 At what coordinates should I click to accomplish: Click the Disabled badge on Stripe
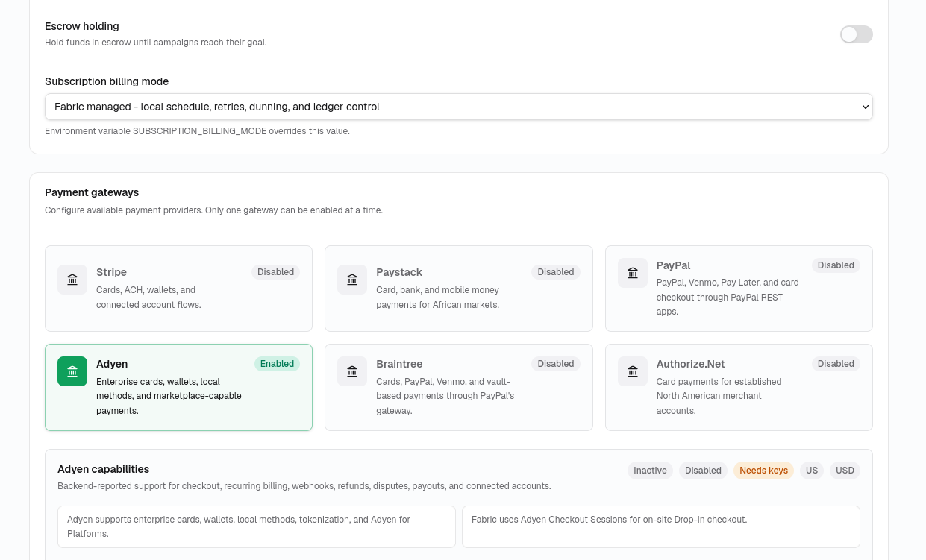(x=276, y=272)
